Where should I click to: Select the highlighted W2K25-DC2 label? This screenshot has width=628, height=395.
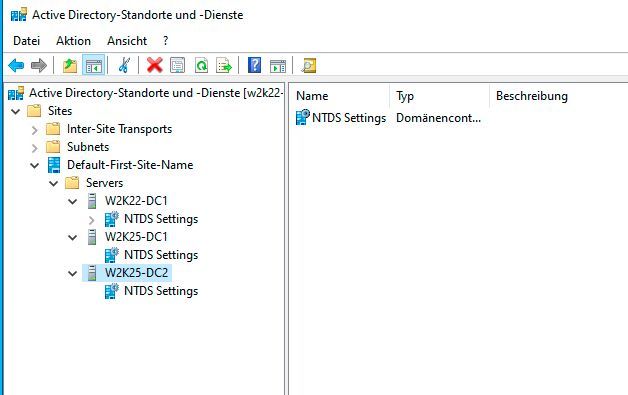coord(136,273)
